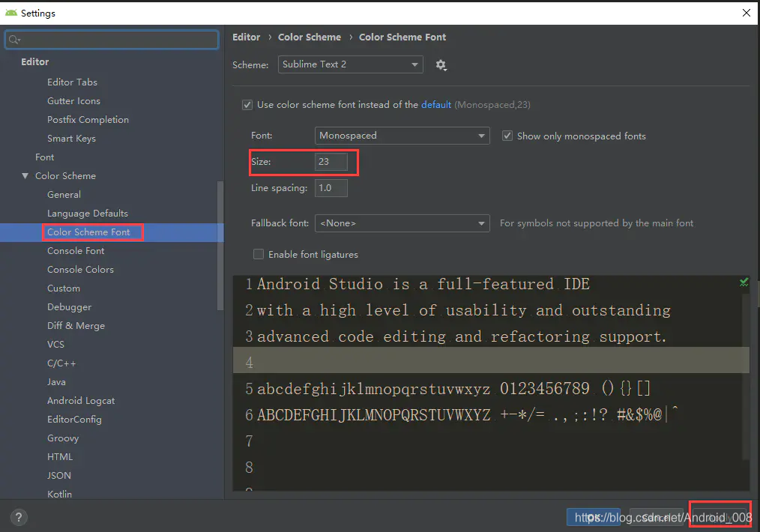Open Android Logcat color settings
This screenshot has height=532, width=760.
click(x=81, y=401)
